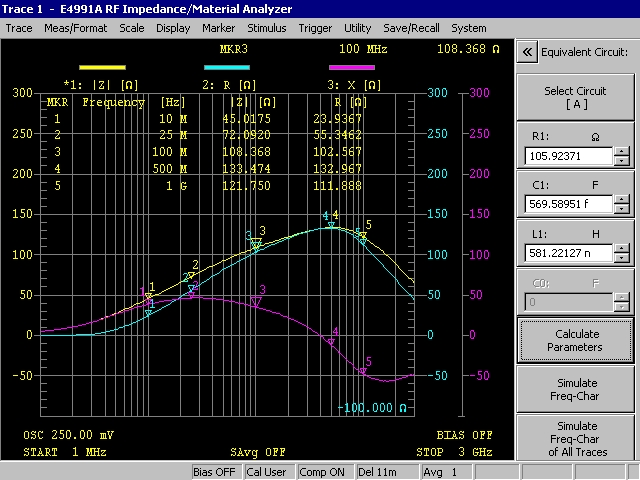Click the L1 inductance value field
640x480 pixels.
(567, 253)
